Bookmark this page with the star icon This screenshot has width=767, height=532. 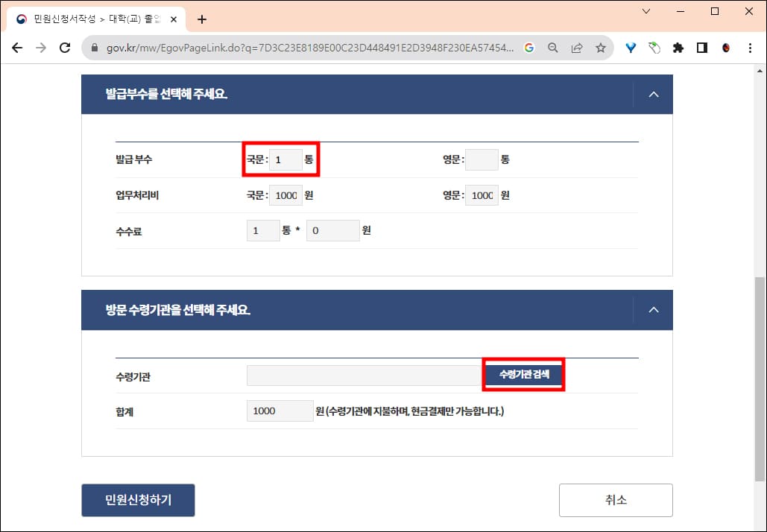point(600,47)
